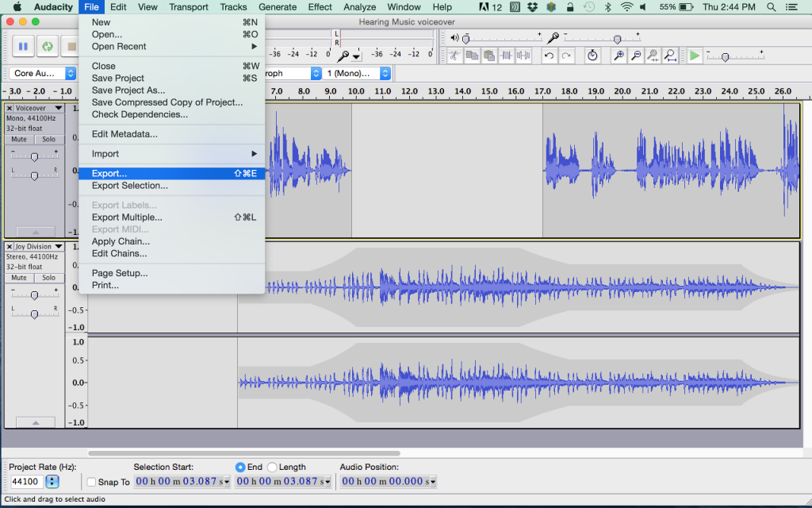This screenshot has height=508, width=812.
Task: Click the Voiceover track gain slider
Action: pyautogui.click(x=34, y=156)
